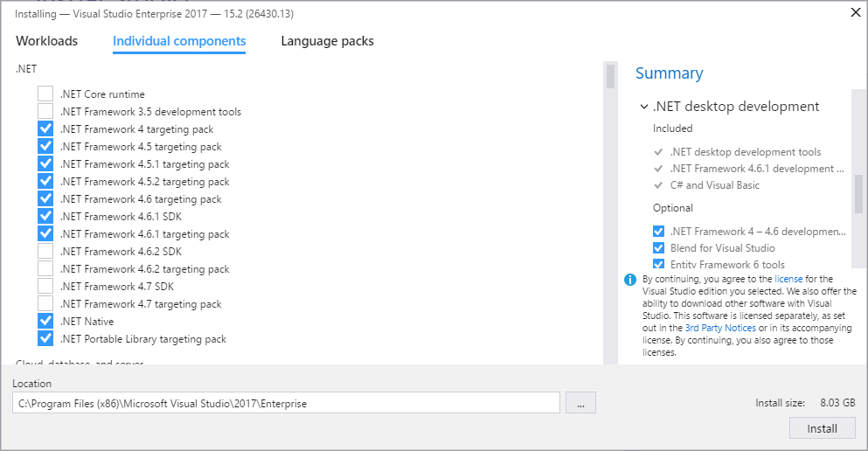Check .NET Framework 4.6.2 targeting pack
The height and width of the screenshot is (451, 868).
pos(45,268)
